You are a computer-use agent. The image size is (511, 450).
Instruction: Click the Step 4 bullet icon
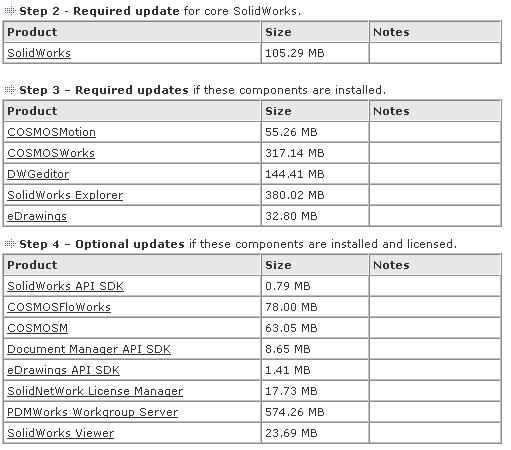pos(10,244)
